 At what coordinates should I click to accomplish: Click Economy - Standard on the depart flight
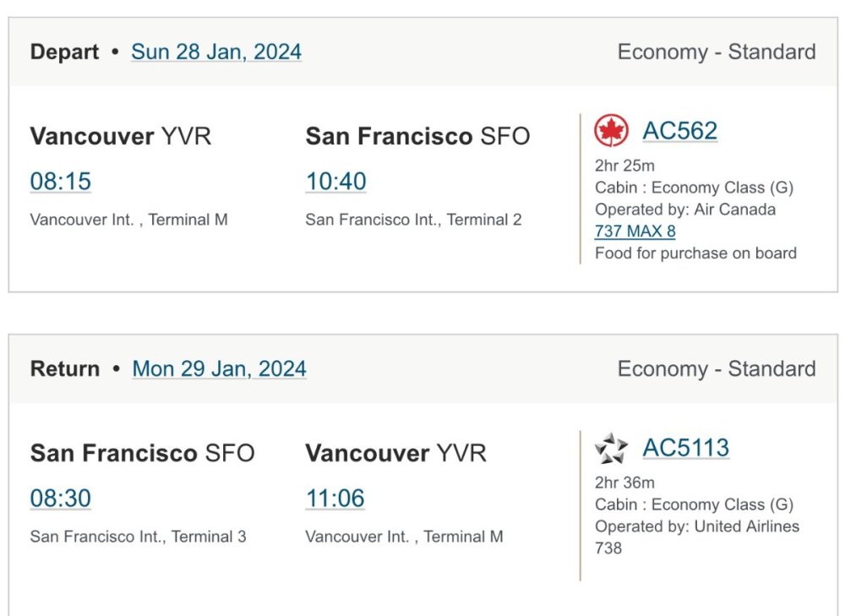tap(716, 52)
